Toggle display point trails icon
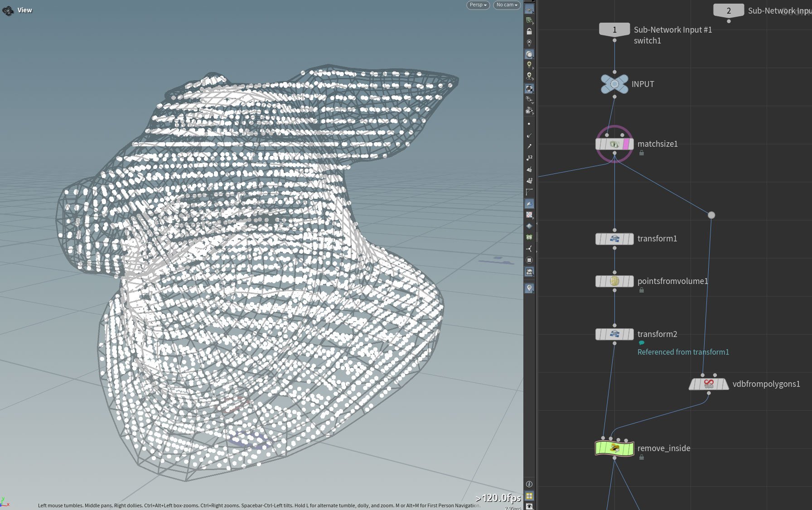Viewport: 812px width, 510px height. (529, 146)
